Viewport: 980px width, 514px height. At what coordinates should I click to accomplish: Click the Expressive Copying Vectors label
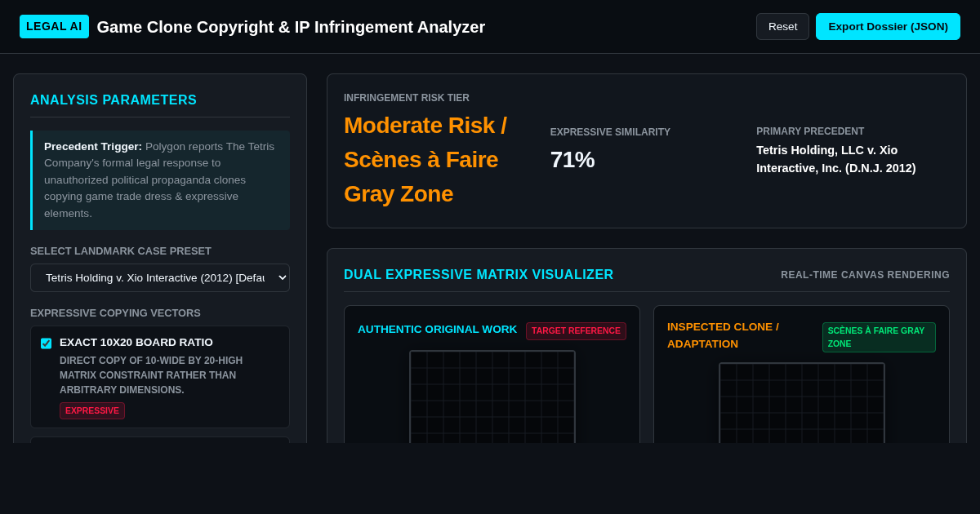tap(115, 312)
